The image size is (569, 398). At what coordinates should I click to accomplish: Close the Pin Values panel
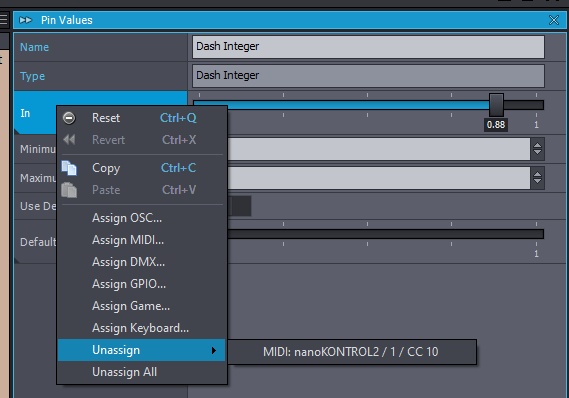tap(554, 20)
